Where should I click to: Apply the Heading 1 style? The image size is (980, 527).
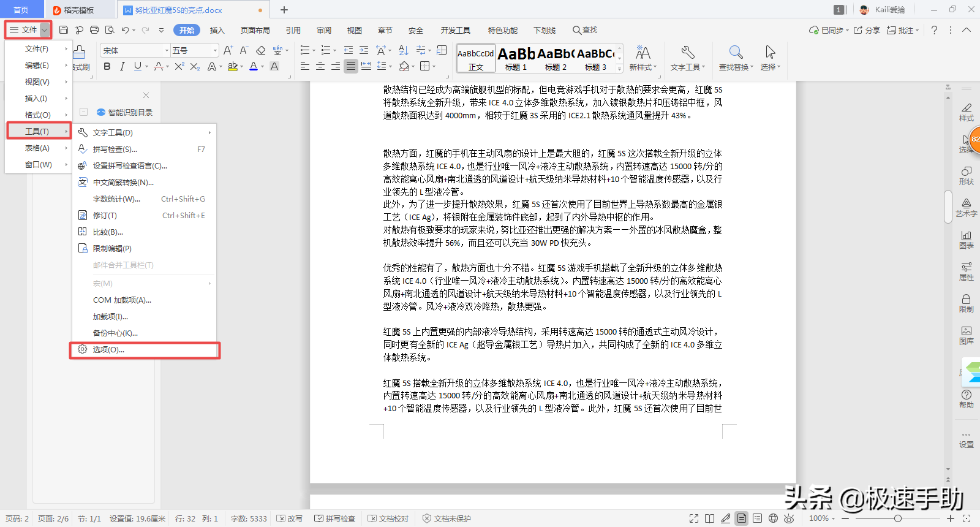(516, 59)
